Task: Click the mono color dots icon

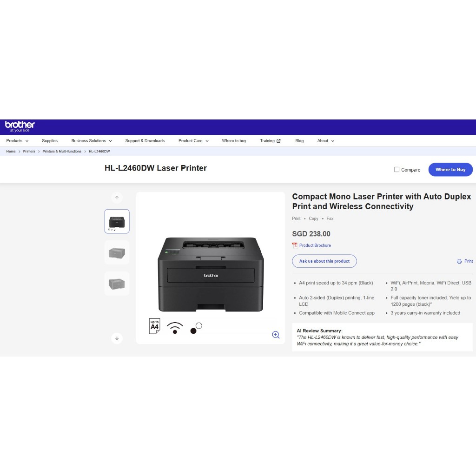Action: click(x=196, y=328)
